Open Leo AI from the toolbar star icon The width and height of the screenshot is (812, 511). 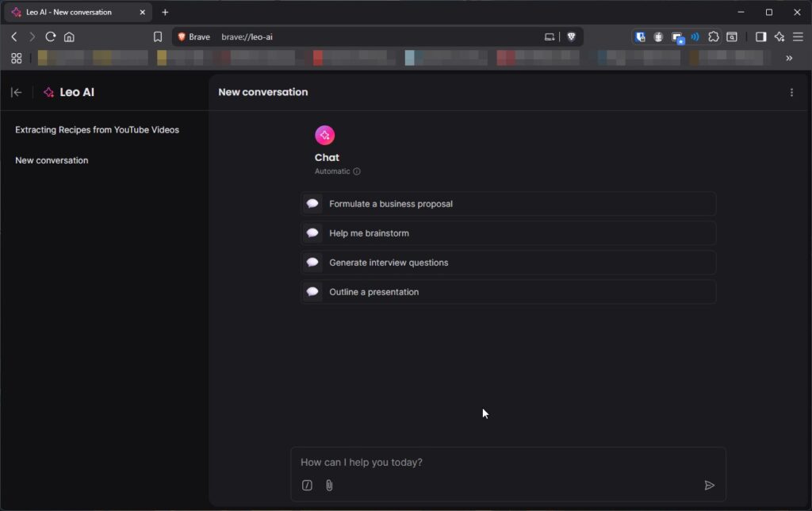tap(779, 36)
